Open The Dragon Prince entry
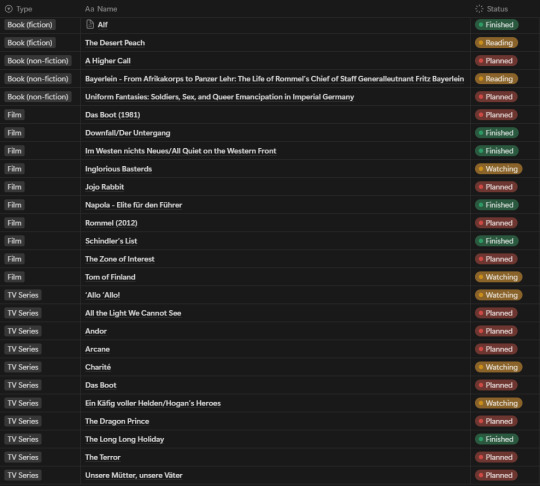Viewport: 540px width, 486px height. pyautogui.click(x=117, y=421)
